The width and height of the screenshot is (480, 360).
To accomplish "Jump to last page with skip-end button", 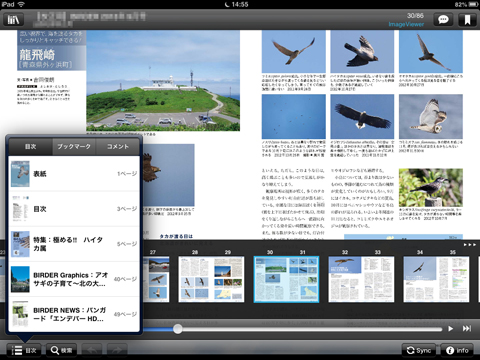I will coord(467,329).
